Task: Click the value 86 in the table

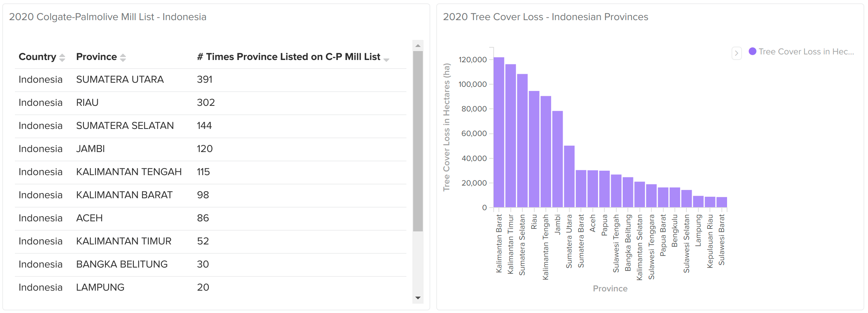Action: tap(203, 218)
